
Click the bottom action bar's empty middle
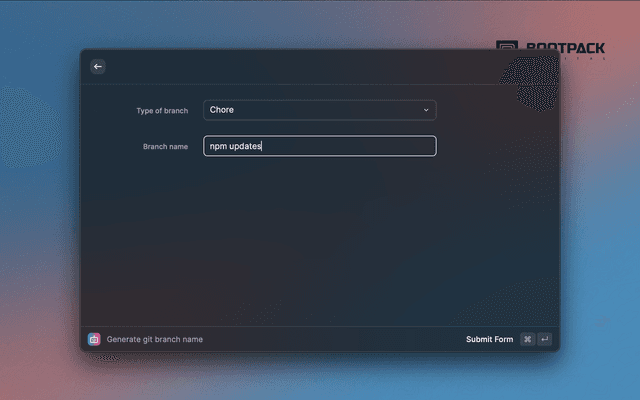coord(330,339)
